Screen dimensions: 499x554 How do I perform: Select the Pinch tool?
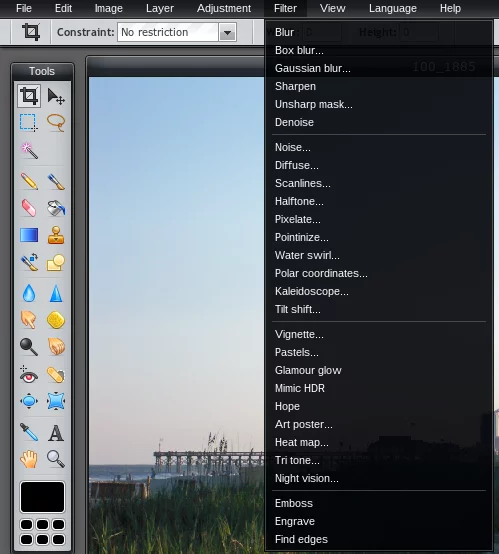click(x=56, y=401)
